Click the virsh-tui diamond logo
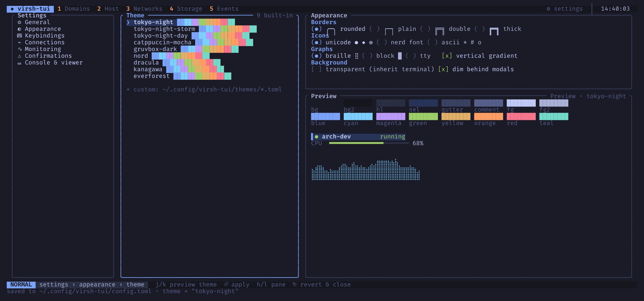The width and height of the screenshot is (644, 301). 12,9
